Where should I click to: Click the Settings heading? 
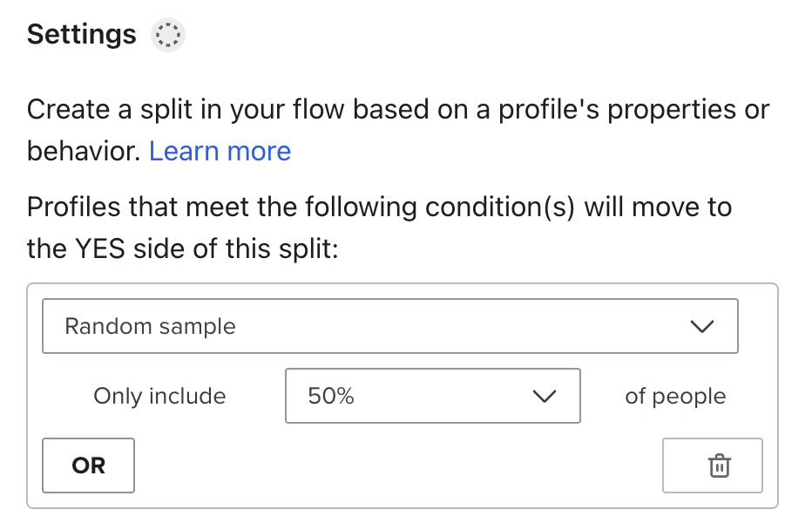pyautogui.click(x=82, y=35)
